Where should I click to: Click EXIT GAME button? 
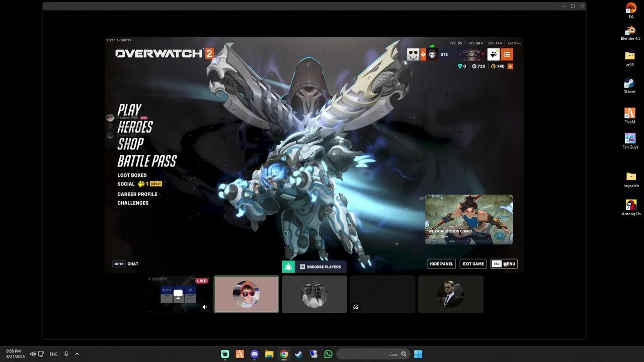pyautogui.click(x=473, y=264)
